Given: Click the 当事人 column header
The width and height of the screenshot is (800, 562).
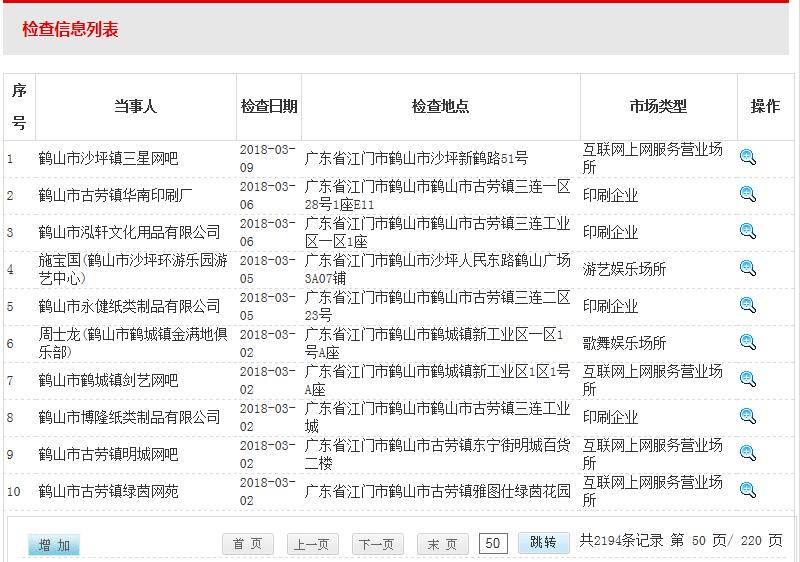Looking at the screenshot, I should tap(135, 106).
